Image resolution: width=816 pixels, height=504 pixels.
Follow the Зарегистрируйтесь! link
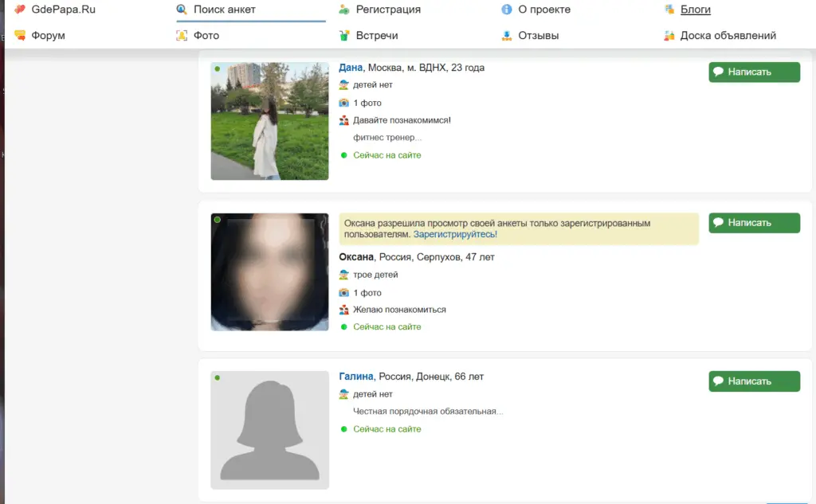point(455,235)
